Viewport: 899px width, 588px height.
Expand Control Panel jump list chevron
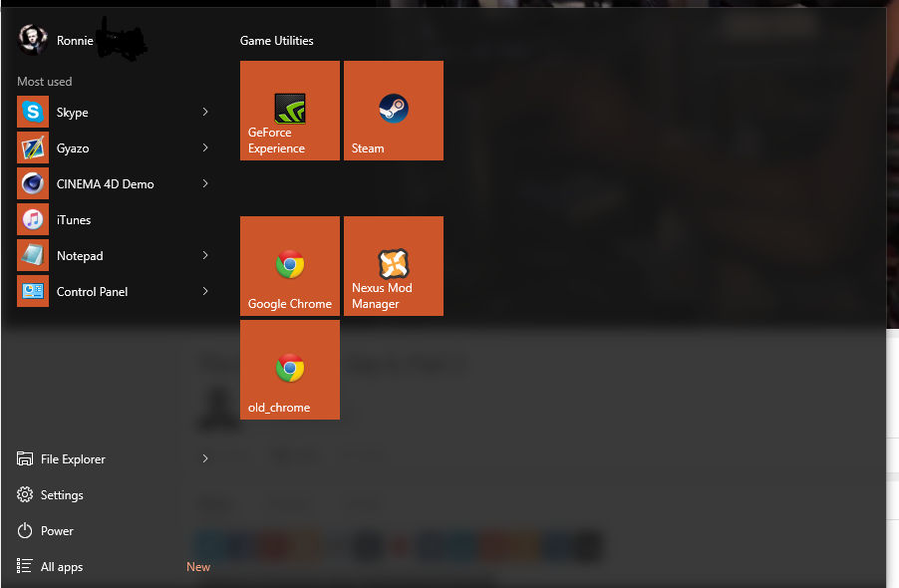pyautogui.click(x=205, y=291)
